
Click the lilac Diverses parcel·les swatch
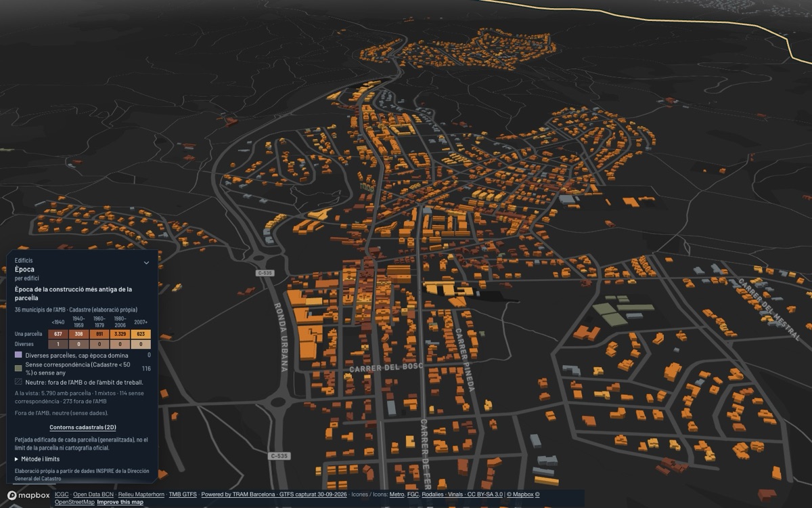[18, 355]
